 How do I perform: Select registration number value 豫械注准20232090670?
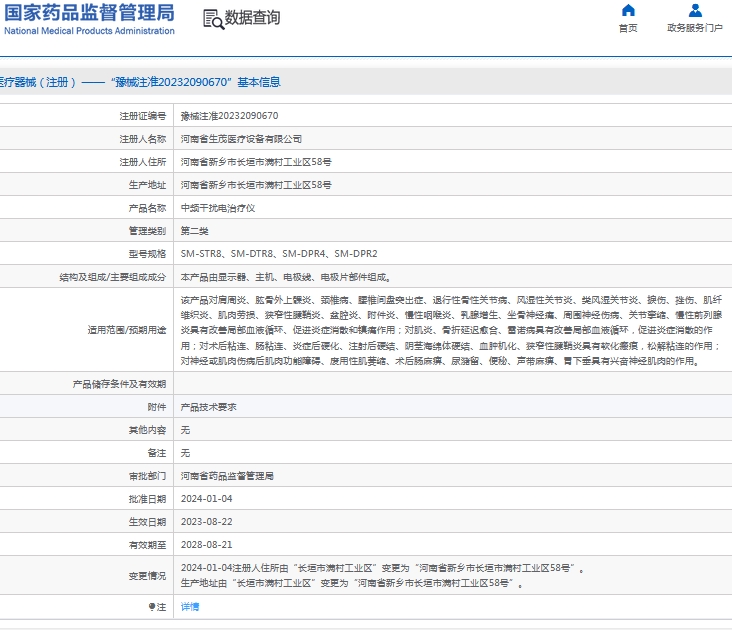[229, 116]
